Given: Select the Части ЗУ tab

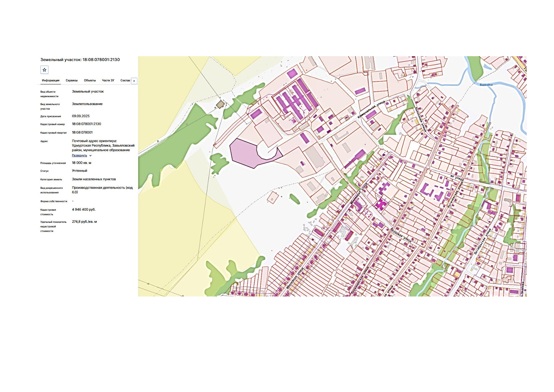Looking at the screenshot, I should coord(108,80).
